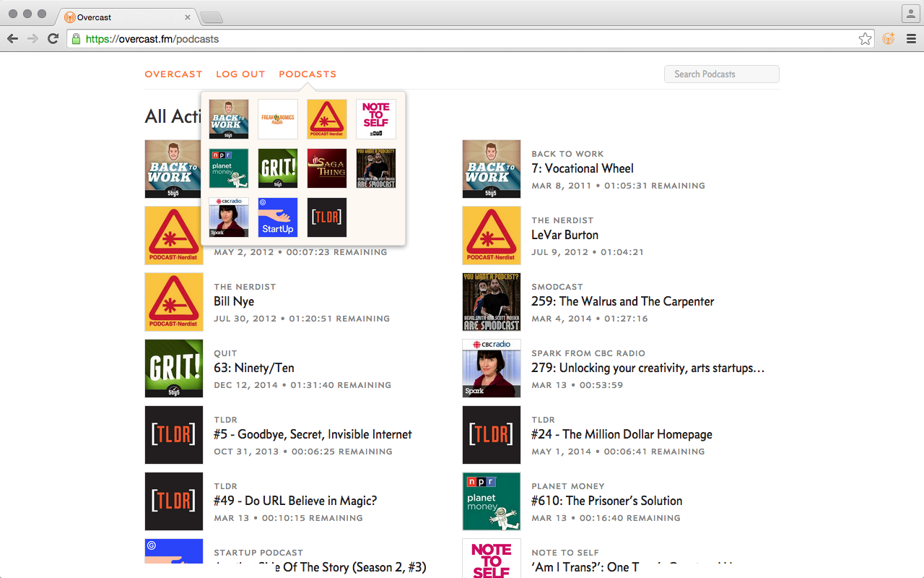Open the Bill Nye episode
Image resolution: width=924 pixels, height=578 pixels.
pos(234,301)
